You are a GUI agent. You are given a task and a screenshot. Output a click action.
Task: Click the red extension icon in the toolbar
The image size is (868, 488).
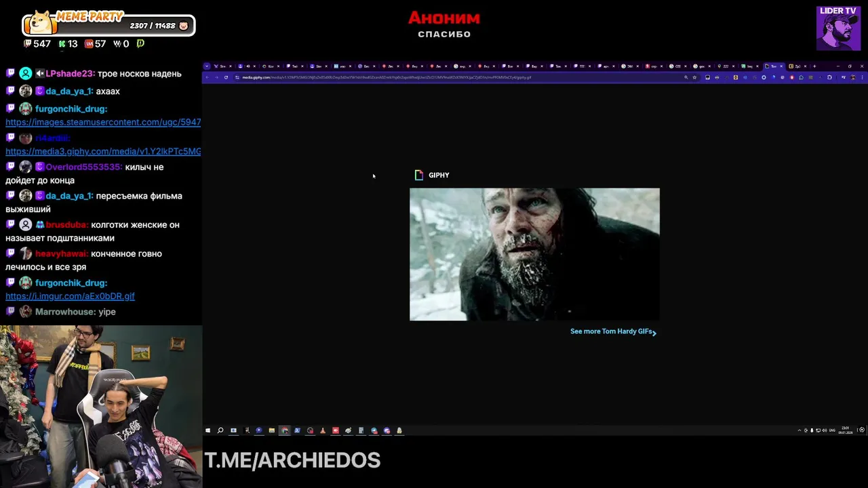tap(791, 77)
